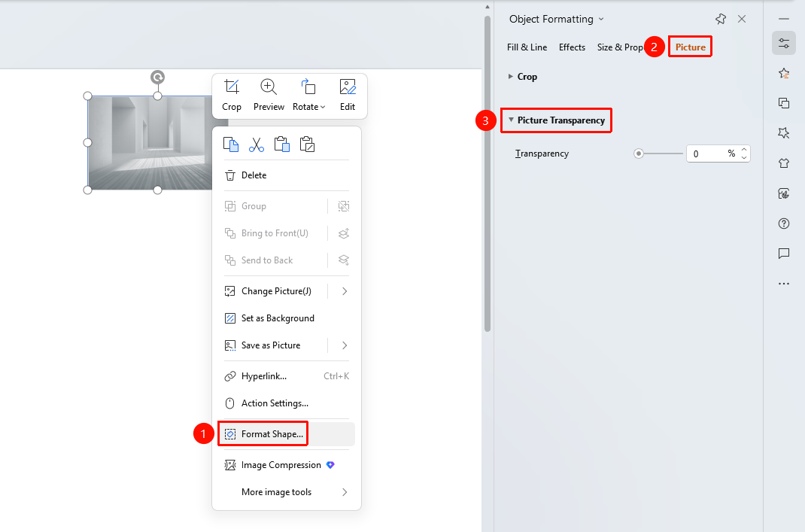Click the Copy icon in the context menu
Screen dimensions: 805x532
pyautogui.click(x=231, y=144)
